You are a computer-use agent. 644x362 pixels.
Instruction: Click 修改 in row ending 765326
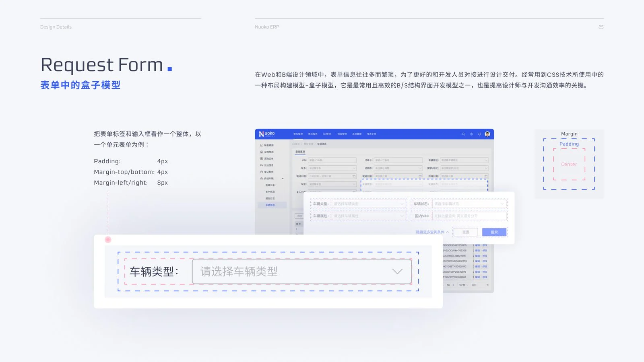coord(485,250)
